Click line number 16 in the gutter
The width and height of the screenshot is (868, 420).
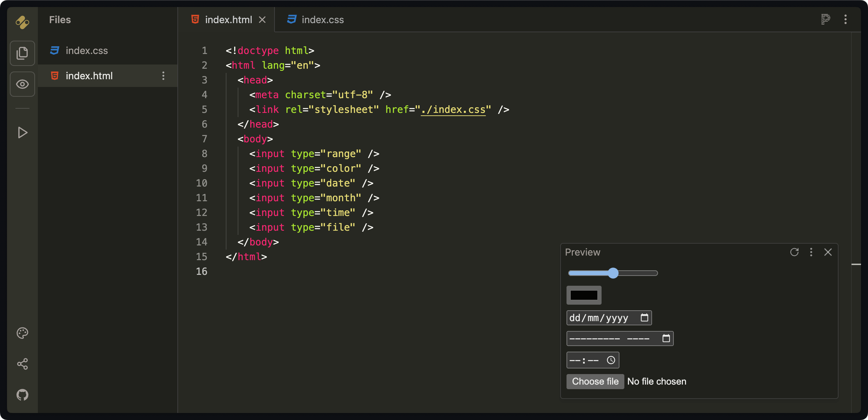202,271
